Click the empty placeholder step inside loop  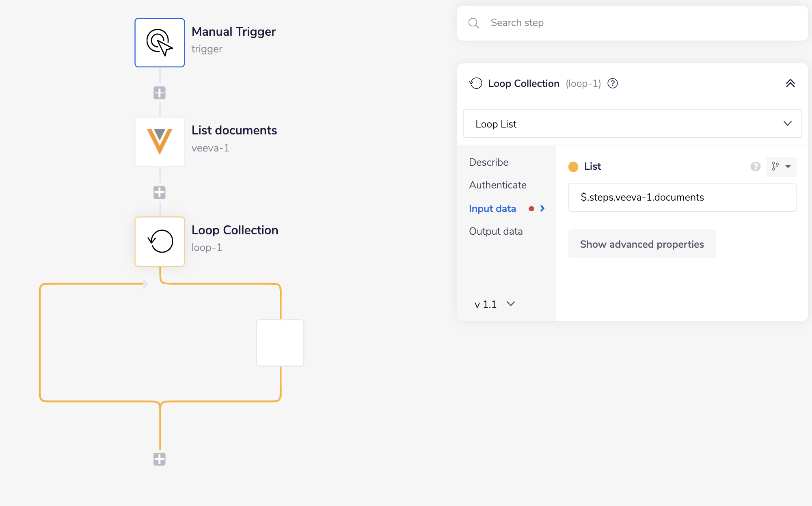(280, 343)
